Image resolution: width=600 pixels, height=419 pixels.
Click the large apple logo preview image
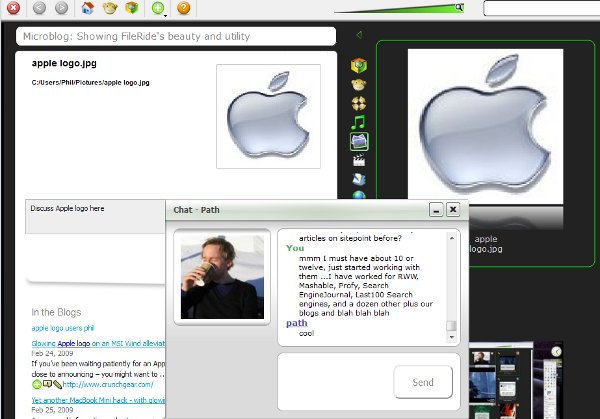tap(485, 127)
